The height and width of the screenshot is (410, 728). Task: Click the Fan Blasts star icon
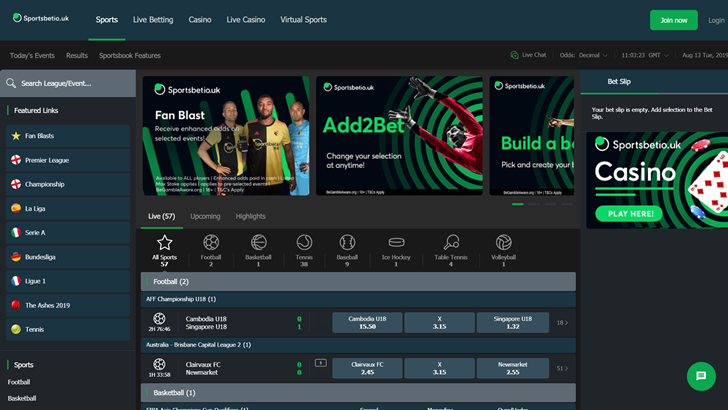pos(16,136)
